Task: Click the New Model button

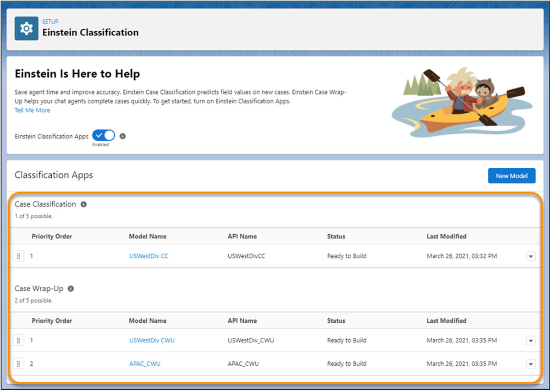Action: (511, 176)
